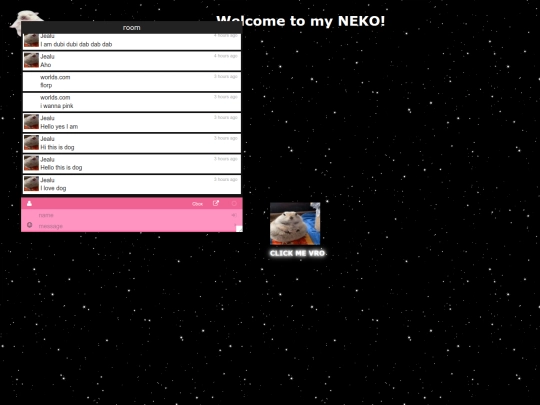Click Jealu's avatar beside 'Hi this is dog'
This screenshot has width=540, height=405.
(31, 143)
